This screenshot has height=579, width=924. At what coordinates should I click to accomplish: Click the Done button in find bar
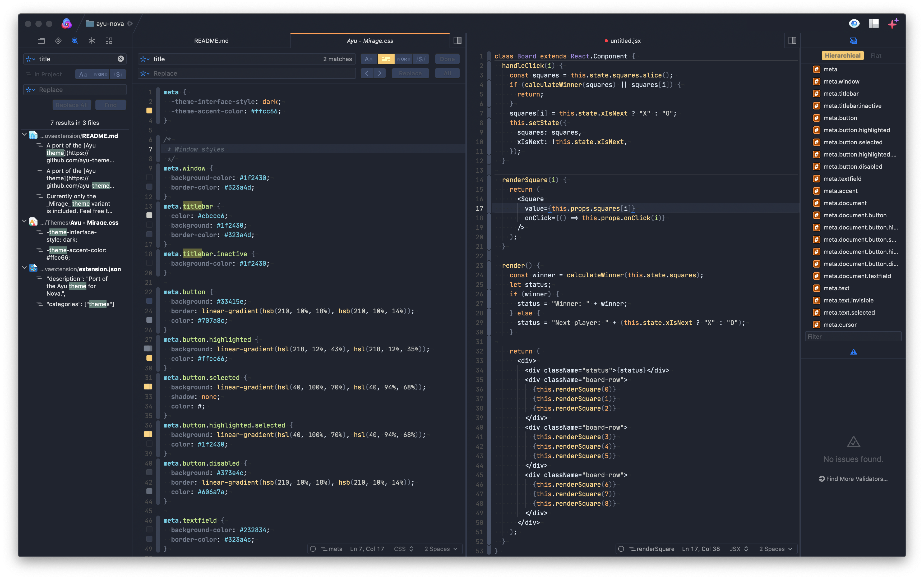pos(447,59)
